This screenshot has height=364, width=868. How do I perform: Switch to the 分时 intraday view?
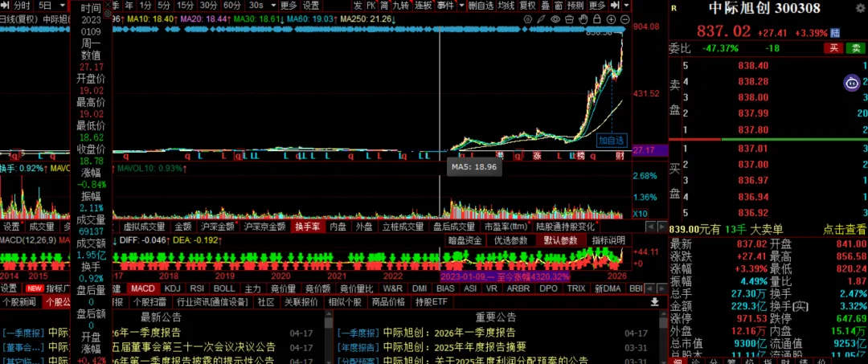pyautogui.click(x=22, y=6)
